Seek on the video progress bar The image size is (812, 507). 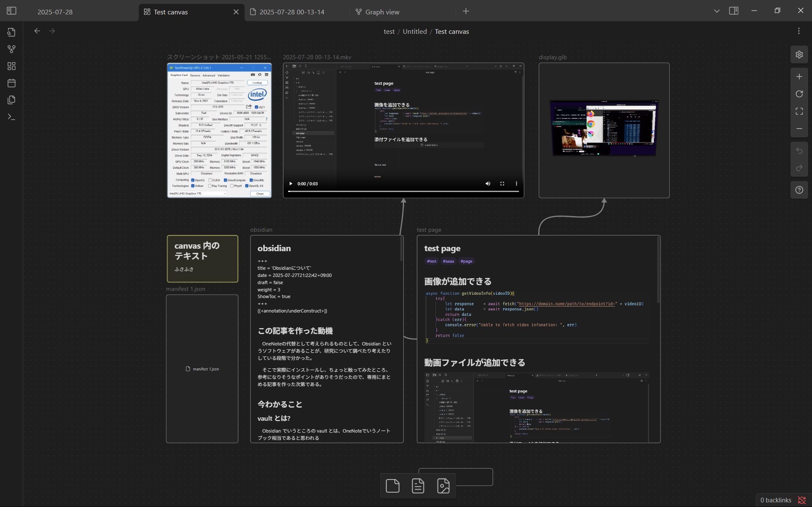click(x=403, y=192)
